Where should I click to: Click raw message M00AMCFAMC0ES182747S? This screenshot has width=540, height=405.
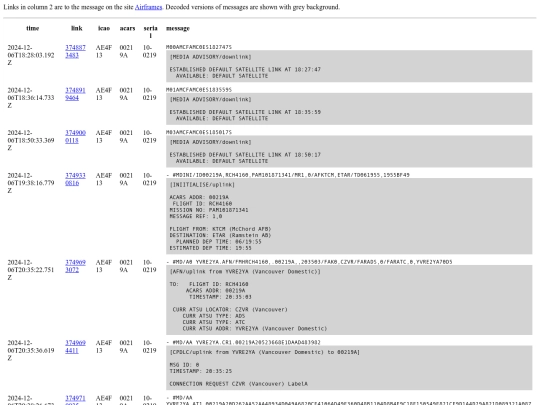[199, 47]
